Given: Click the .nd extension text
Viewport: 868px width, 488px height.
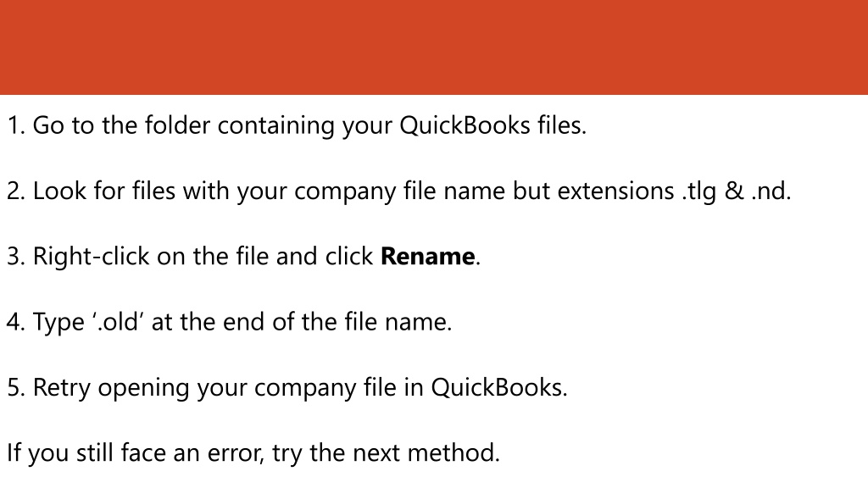Looking at the screenshot, I should click(x=770, y=191).
